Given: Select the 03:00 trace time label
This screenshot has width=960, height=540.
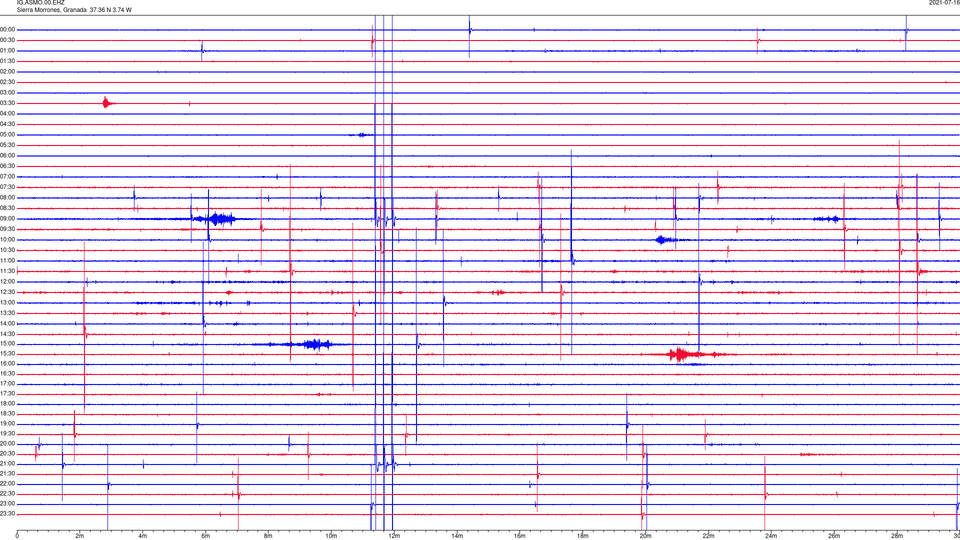Looking at the screenshot, I should [x=8, y=93].
